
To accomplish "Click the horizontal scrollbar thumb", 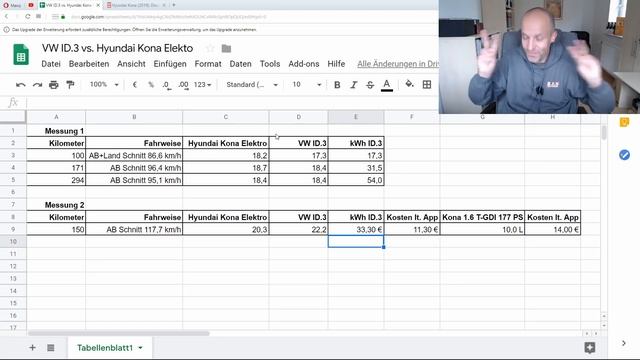I will coord(119,333).
